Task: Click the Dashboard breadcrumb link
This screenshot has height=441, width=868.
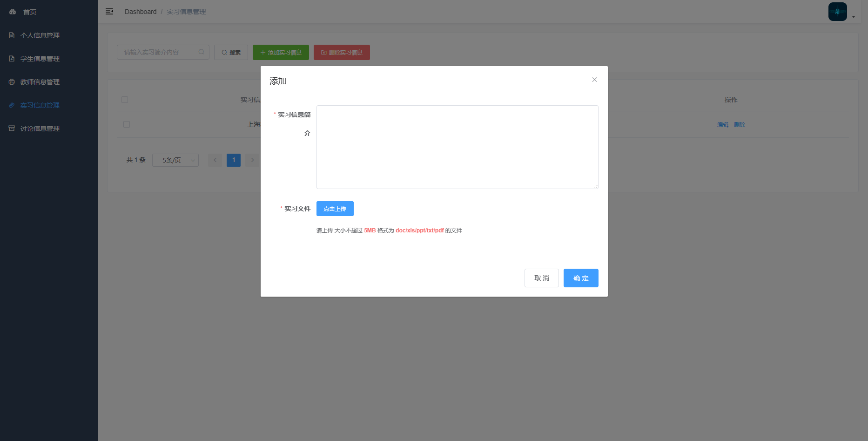Action: click(x=141, y=12)
